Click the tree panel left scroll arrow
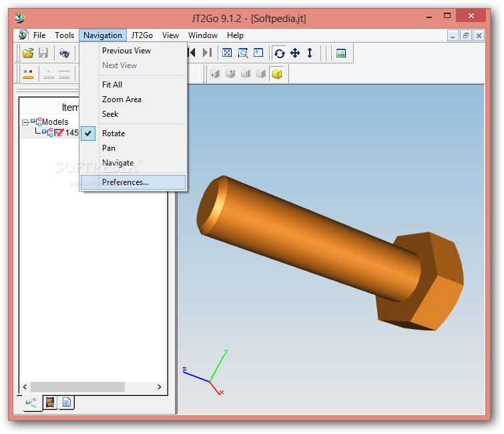The image size is (504, 434). (25, 387)
